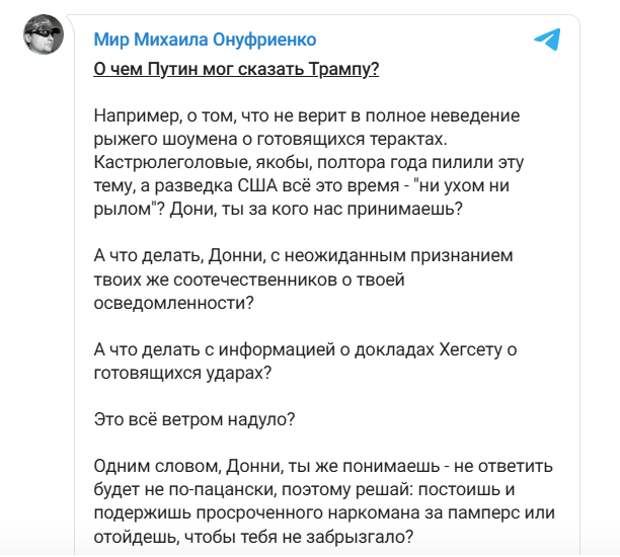620x557 pixels.
Task: Open the Мир Михаила Онуфриенко channel link
Action: point(205,40)
